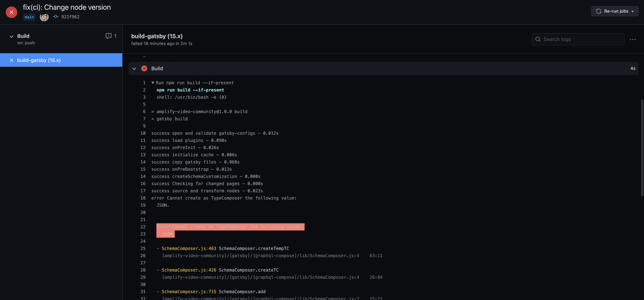Click the magnifier icon in Search logs
The height and width of the screenshot is (300, 644).
point(538,39)
